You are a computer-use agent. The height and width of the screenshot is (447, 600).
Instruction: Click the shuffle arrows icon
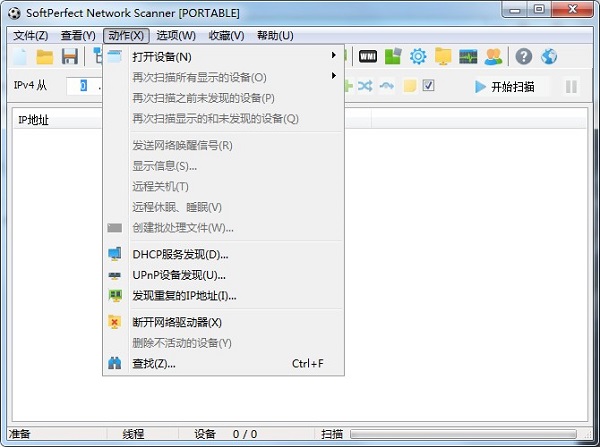click(365, 86)
